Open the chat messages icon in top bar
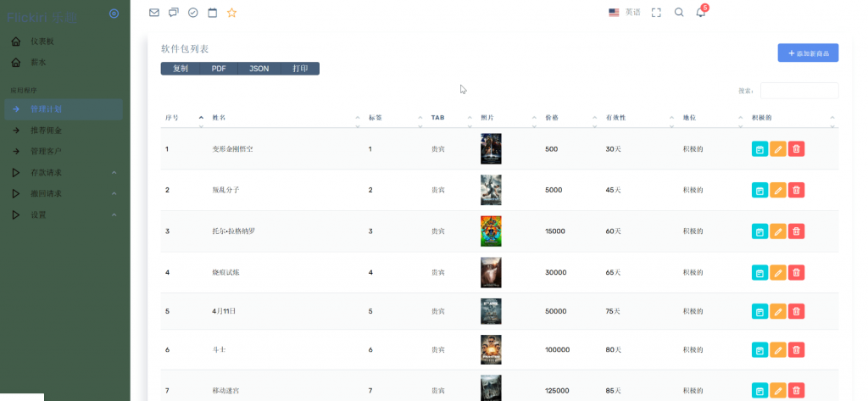The height and width of the screenshot is (401, 868). [174, 13]
